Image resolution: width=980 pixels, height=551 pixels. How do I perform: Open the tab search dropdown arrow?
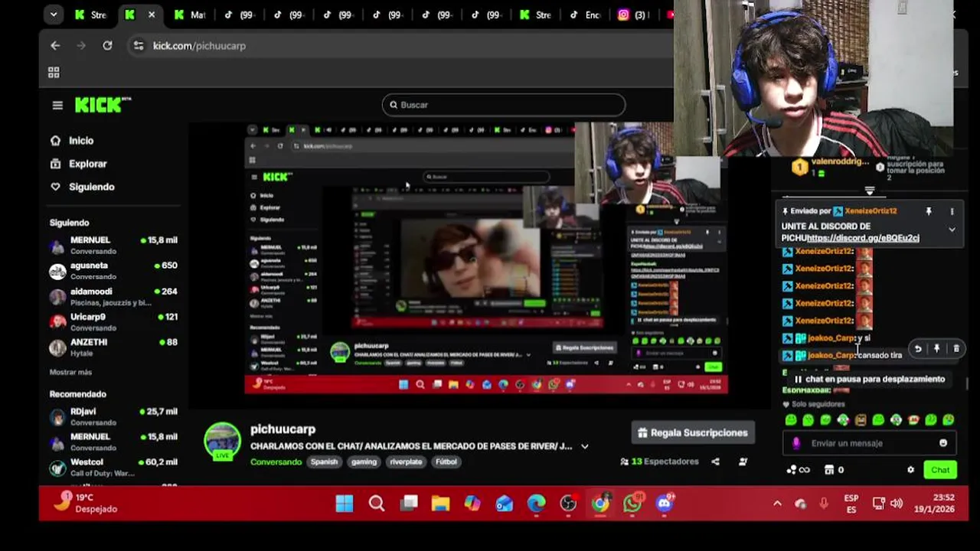(x=53, y=15)
